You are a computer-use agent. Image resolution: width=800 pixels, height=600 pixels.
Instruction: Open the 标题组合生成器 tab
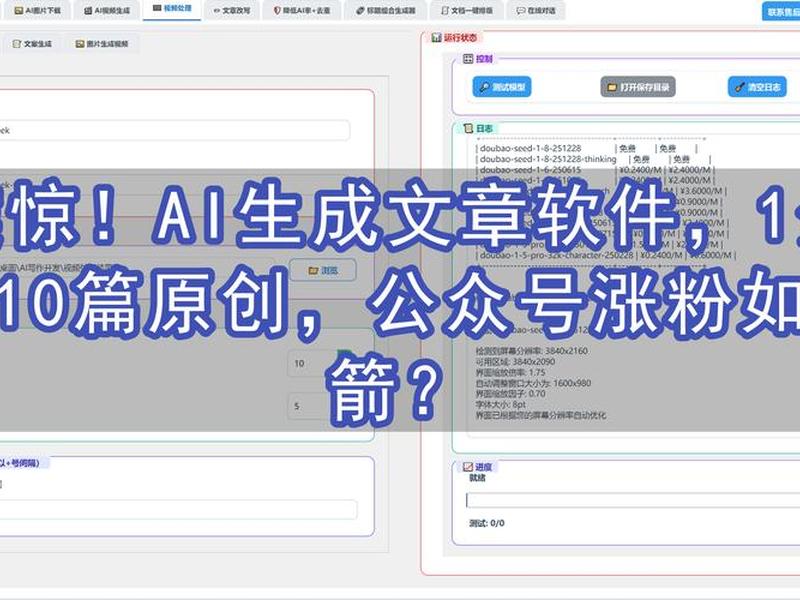(386, 10)
